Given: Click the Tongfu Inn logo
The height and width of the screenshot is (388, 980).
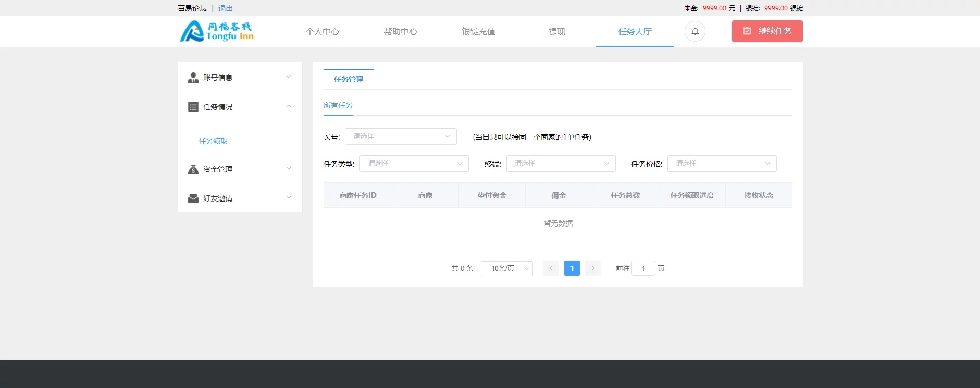Looking at the screenshot, I should [x=217, y=31].
